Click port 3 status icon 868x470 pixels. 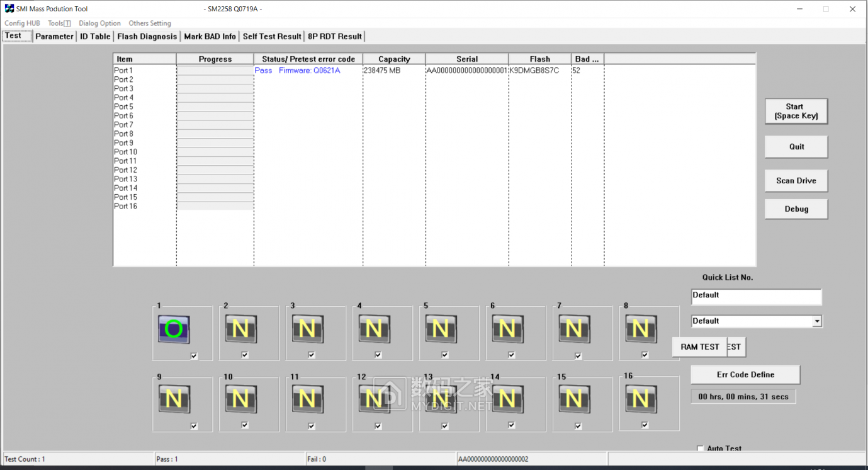pos(308,329)
